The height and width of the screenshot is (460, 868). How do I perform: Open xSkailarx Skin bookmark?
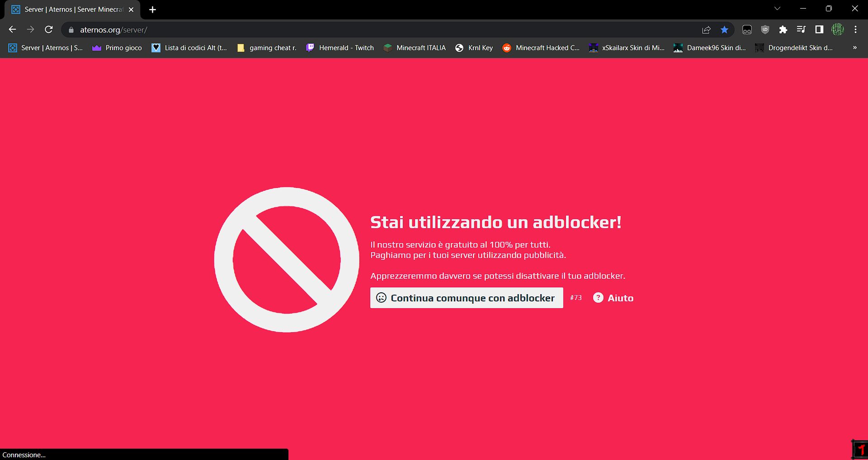pyautogui.click(x=627, y=48)
